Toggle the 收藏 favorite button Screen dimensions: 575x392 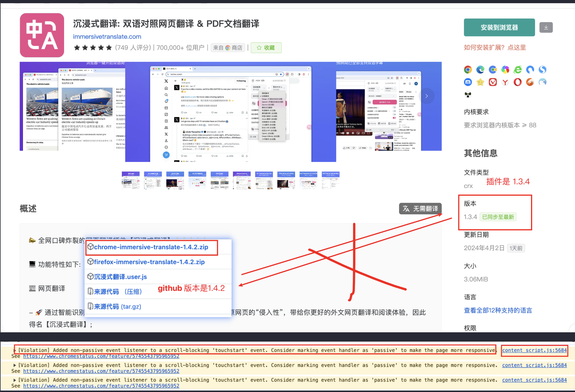(266, 48)
